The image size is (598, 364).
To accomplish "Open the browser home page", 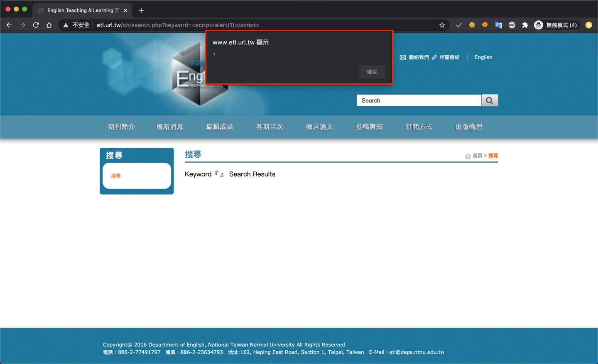I will 49,25.
